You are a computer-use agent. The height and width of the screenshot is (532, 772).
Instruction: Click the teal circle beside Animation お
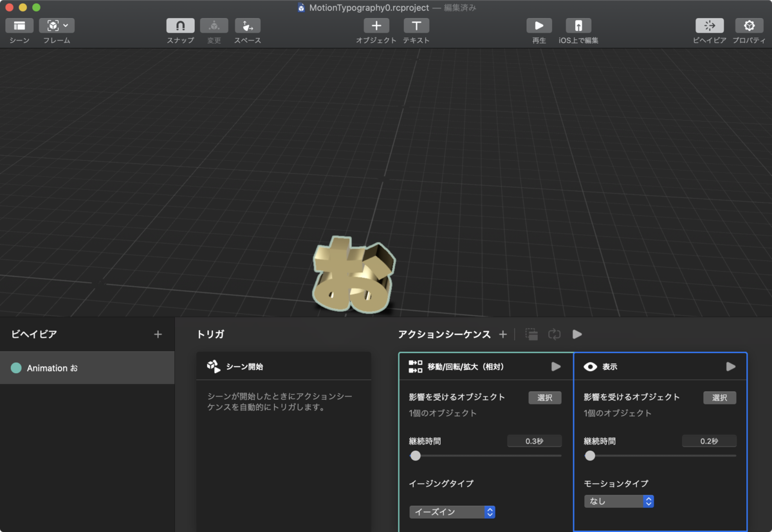(x=16, y=368)
